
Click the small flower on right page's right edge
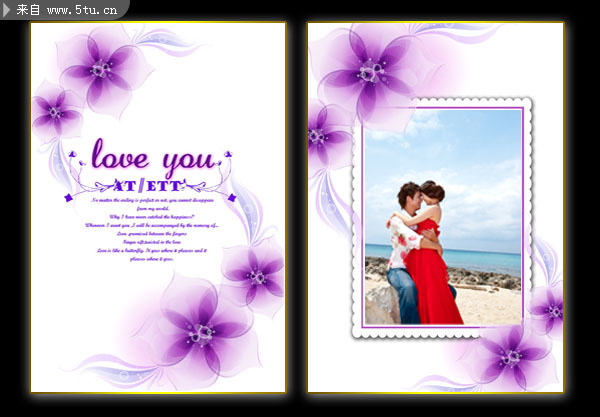click(x=550, y=310)
